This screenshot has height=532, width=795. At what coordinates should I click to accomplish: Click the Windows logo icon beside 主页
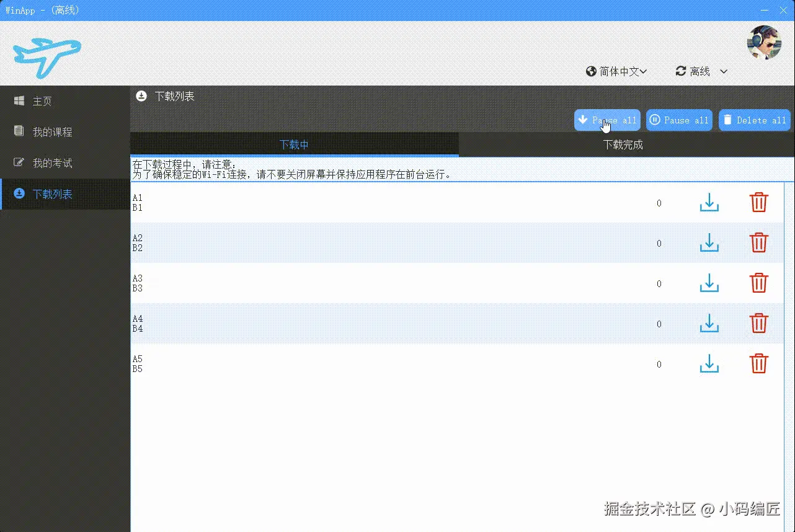[19, 100]
